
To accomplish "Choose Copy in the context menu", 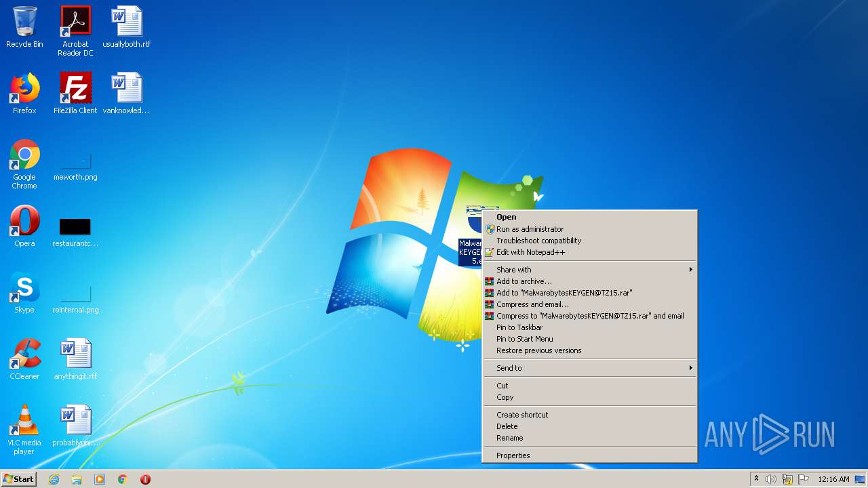I will coord(589,397).
